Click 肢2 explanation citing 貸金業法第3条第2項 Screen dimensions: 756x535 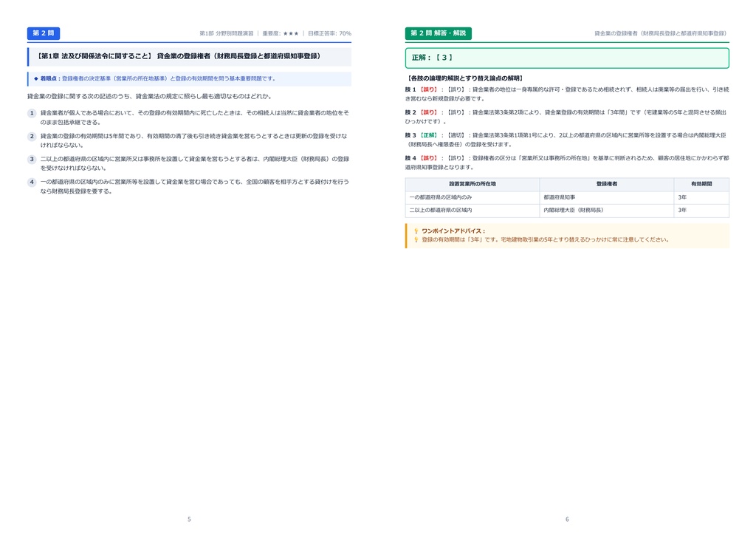tap(566, 117)
